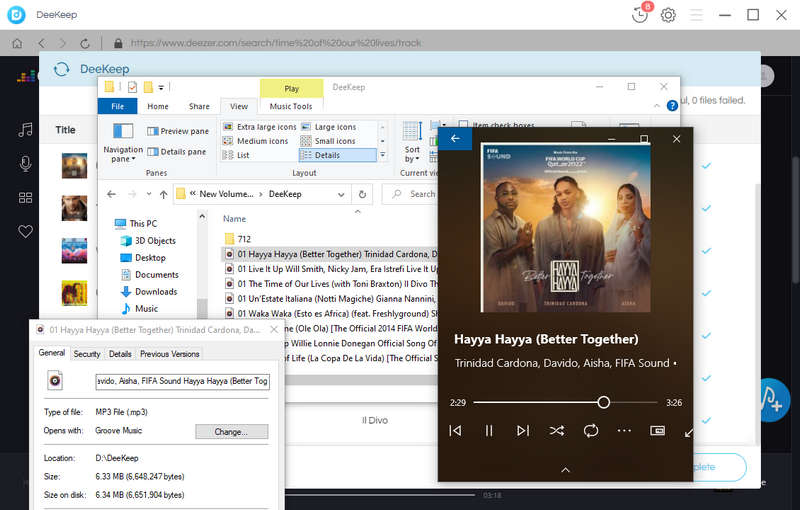The width and height of the screenshot is (800, 510).
Task: Expand the address bar path dropdown
Action: [341, 194]
